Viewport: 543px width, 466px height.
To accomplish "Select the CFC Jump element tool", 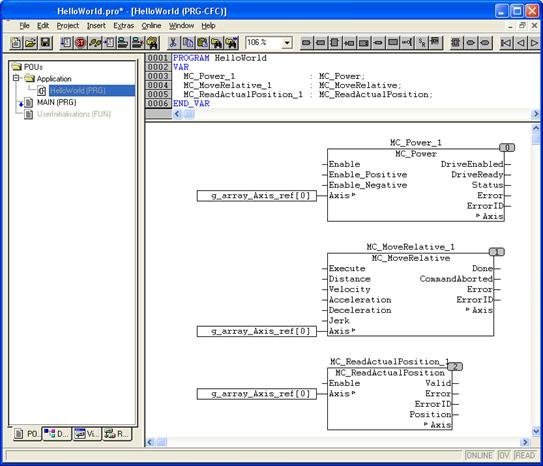I will (349, 43).
